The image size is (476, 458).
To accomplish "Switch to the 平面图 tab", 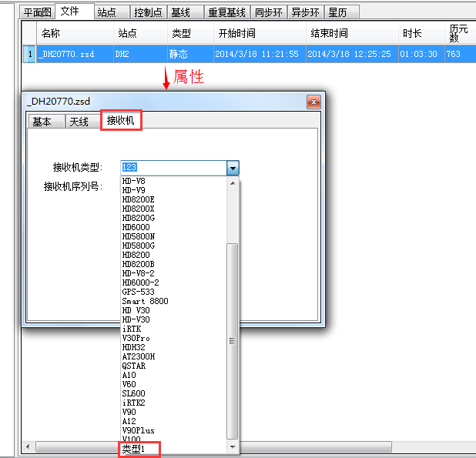I will pyautogui.click(x=37, y=12).
